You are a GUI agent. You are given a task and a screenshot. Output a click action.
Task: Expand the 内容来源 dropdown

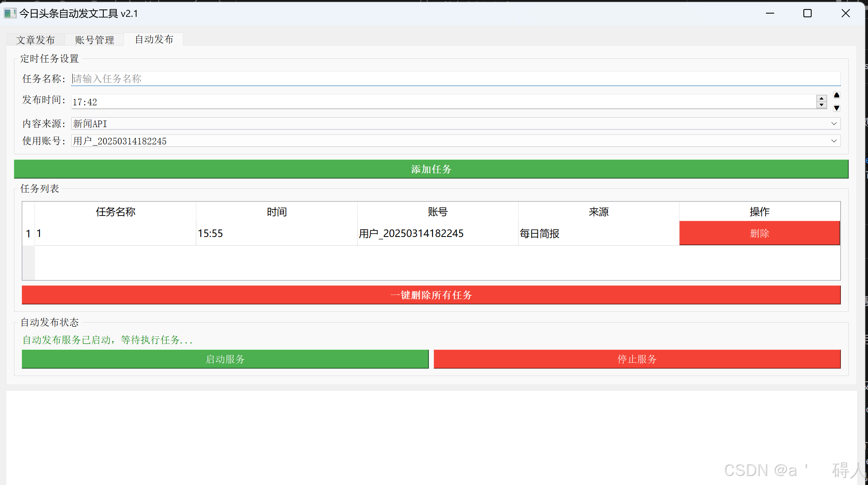coord(834,123)
